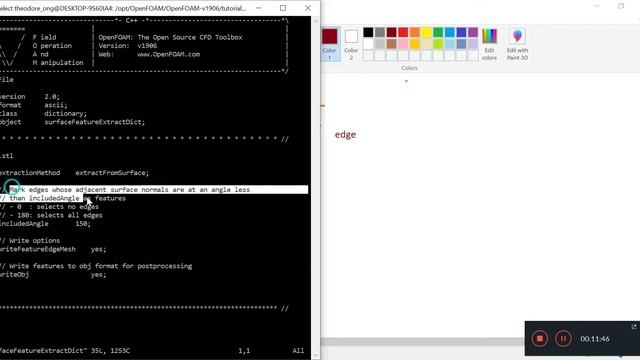Click the vim cursor position '1,1'
The height and width of the screenshot is (360, 640).
[x=244, y=351]
